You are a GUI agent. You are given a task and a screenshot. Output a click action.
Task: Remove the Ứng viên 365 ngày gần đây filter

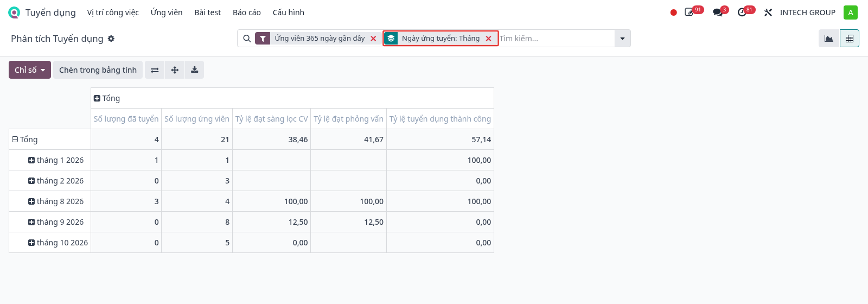[373, 39]
